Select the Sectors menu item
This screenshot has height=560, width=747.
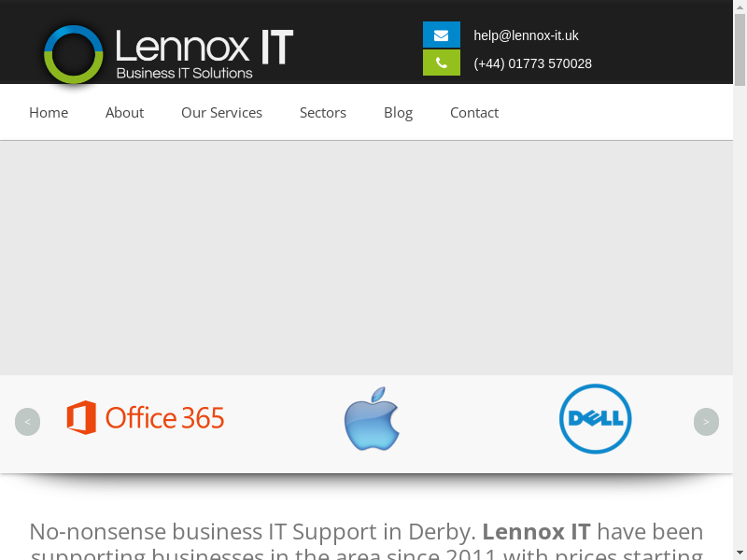[323, 112]
